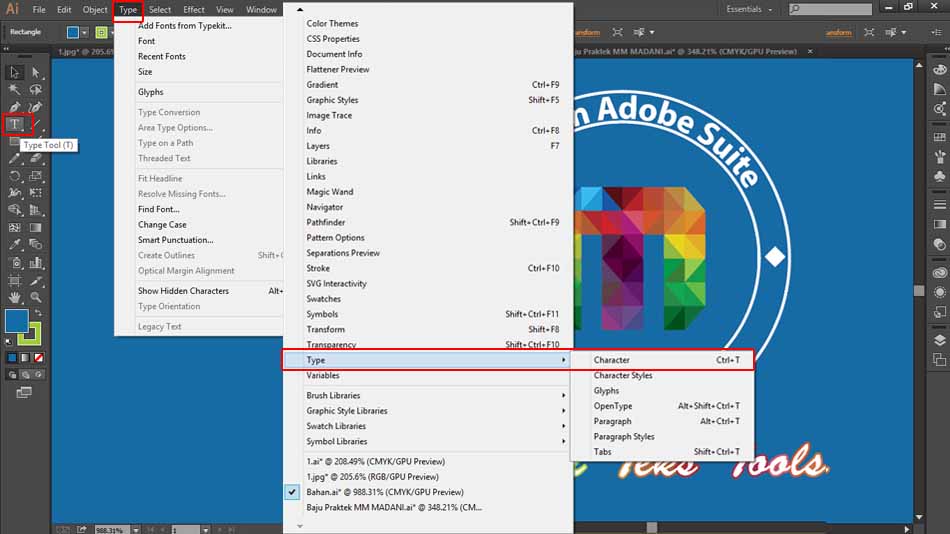Select the Blend tool

click(x=36, y=245)
